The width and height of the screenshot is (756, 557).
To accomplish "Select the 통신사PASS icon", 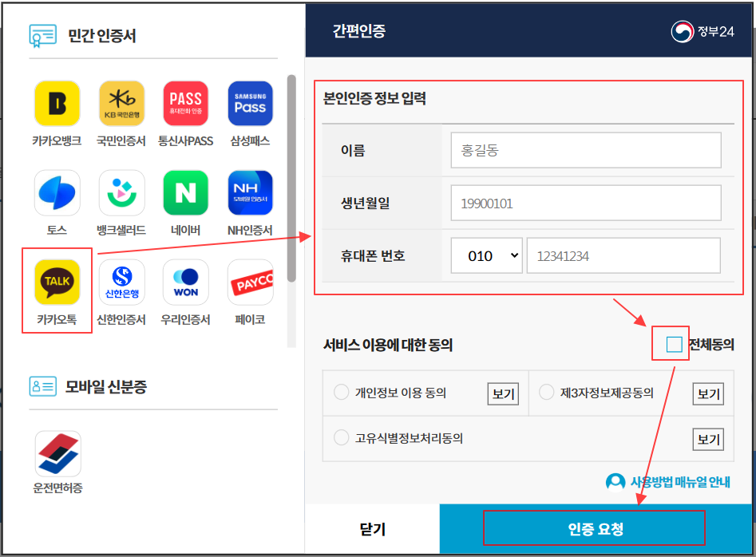I will click(186, 104).
